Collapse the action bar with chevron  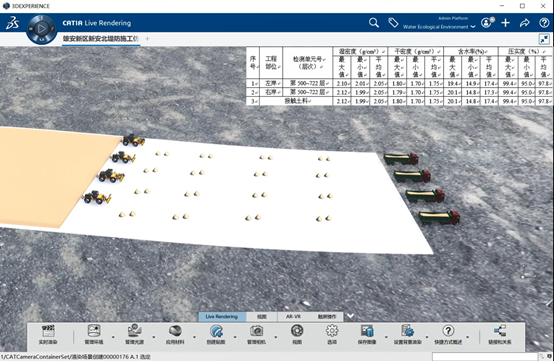(x=350, y=316)
